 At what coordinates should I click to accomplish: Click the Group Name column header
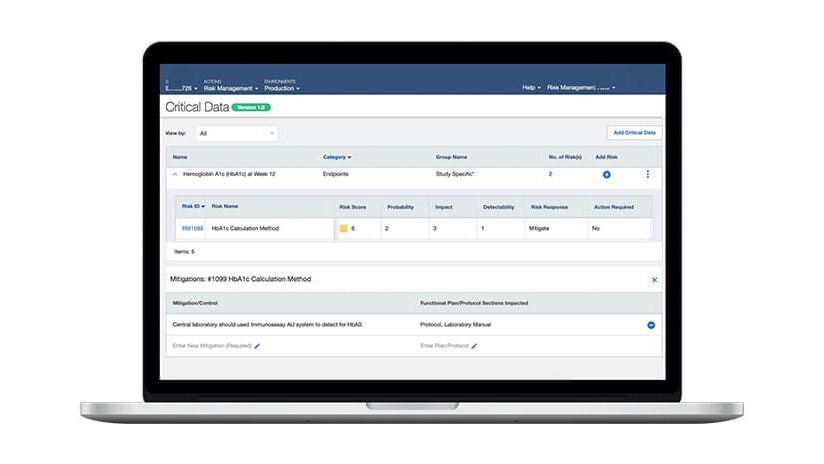click(451, 157)
